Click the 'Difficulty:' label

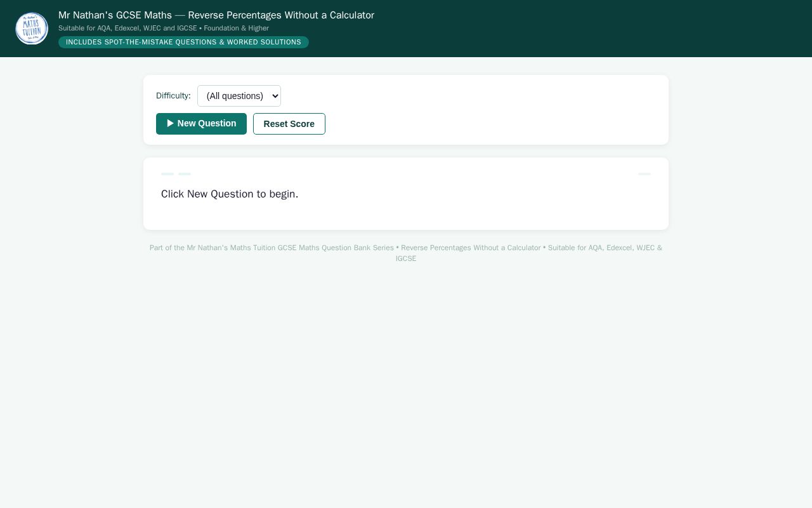(x=173, y=96)
